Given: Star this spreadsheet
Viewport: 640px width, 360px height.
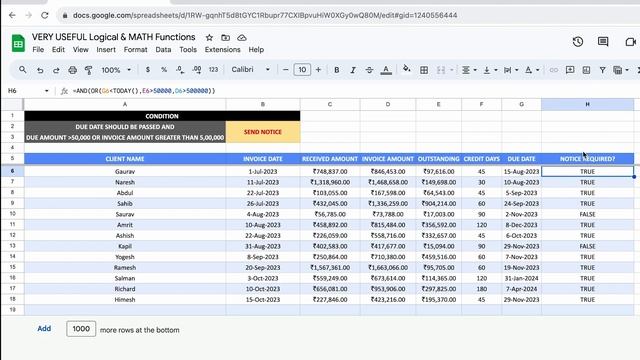Looking at the screenshot, I should [209, 38].
